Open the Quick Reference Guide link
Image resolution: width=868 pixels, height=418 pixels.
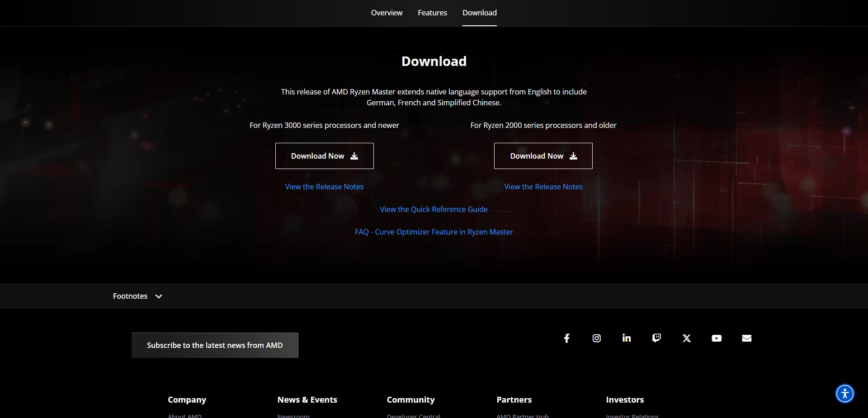click(434, 209)
